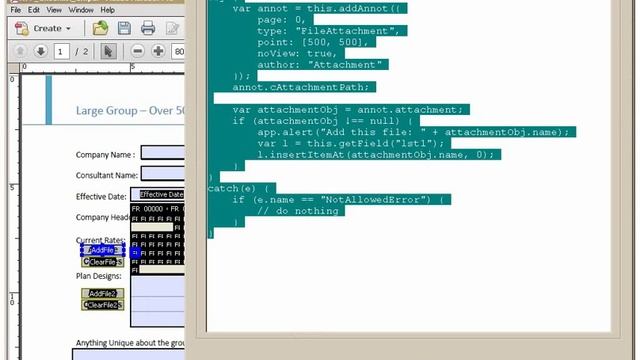Click the 'author: "Attachment"' code line

320,64
